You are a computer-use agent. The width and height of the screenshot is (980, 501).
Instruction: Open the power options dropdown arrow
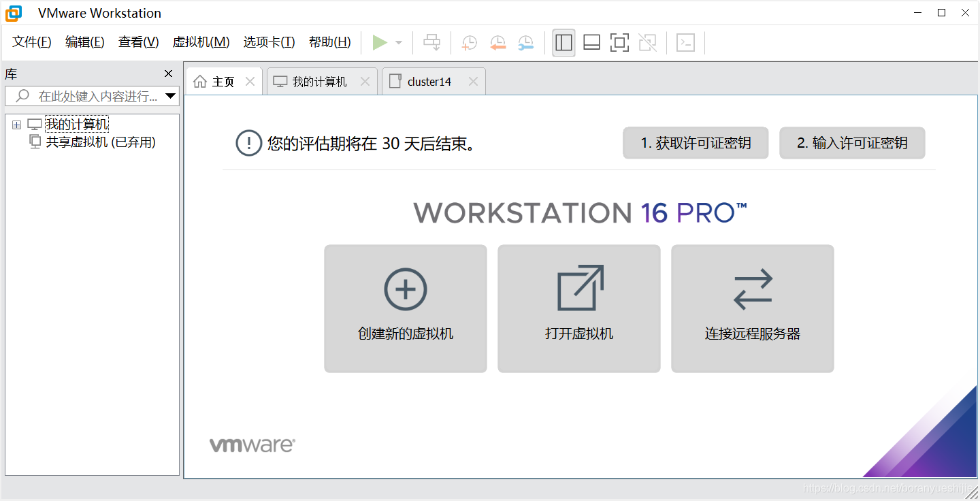[399, 43]
